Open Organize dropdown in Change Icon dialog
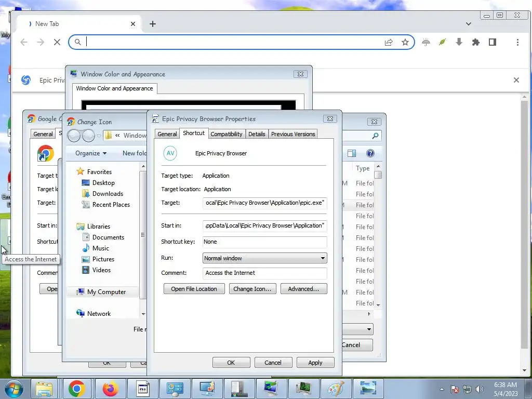532x399 pixels. [x=91, y=153]
